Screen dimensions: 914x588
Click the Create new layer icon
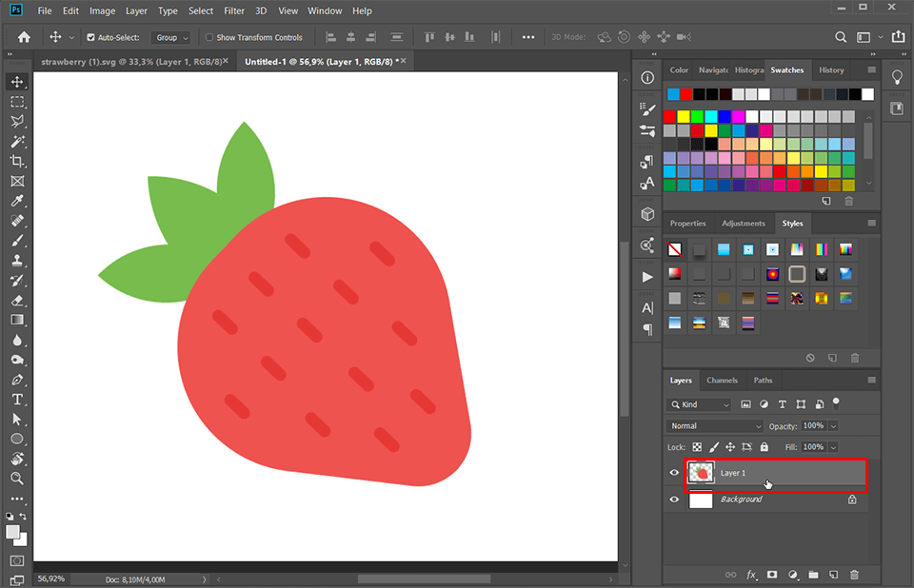click(834, 575)
